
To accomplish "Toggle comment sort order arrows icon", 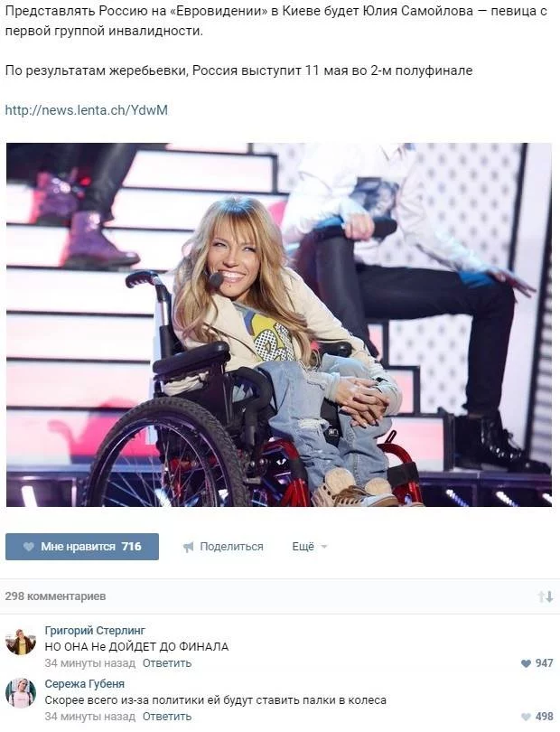I will point(545,596).
